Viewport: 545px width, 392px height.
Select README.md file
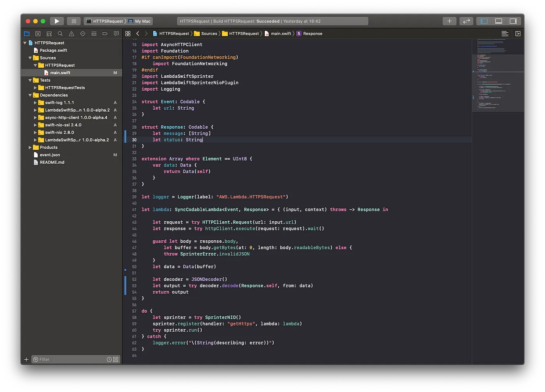(72, 163)
